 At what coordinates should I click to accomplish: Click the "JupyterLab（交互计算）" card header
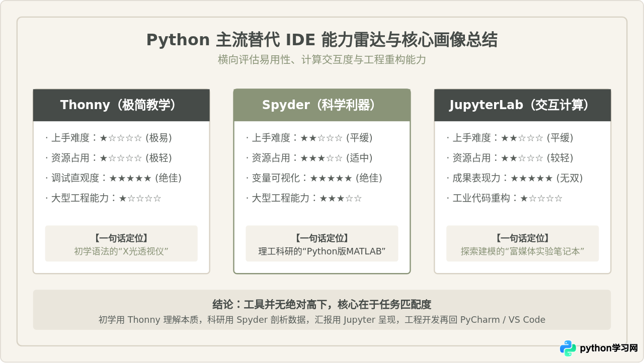[523, 105]
